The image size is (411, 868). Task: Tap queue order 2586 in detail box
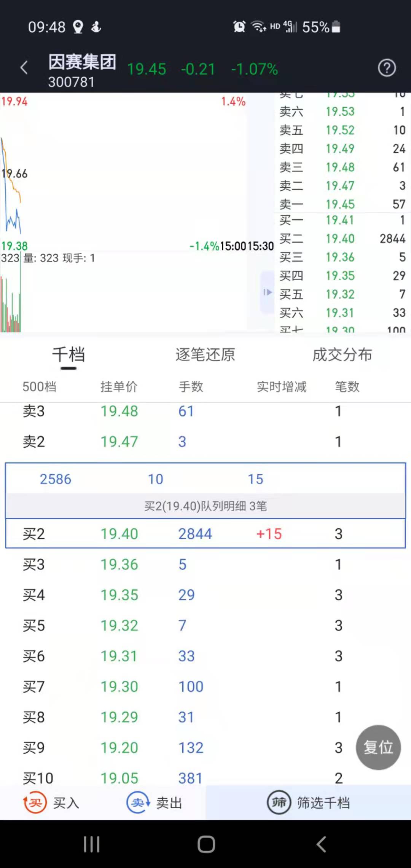tap(56, 479)
